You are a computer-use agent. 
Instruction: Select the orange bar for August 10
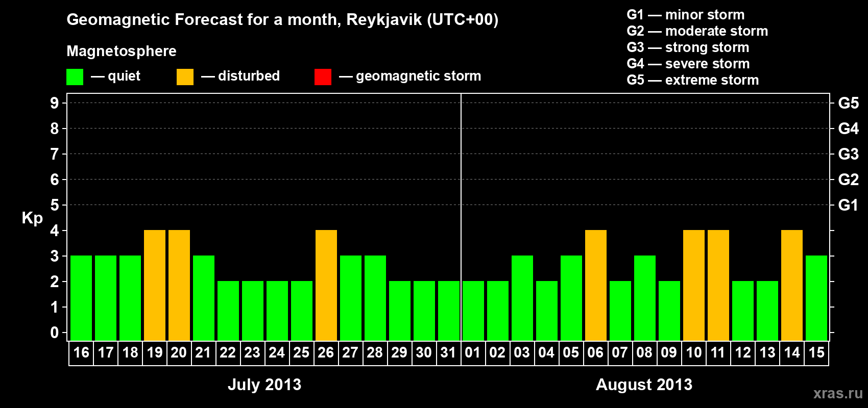(694, 285)
